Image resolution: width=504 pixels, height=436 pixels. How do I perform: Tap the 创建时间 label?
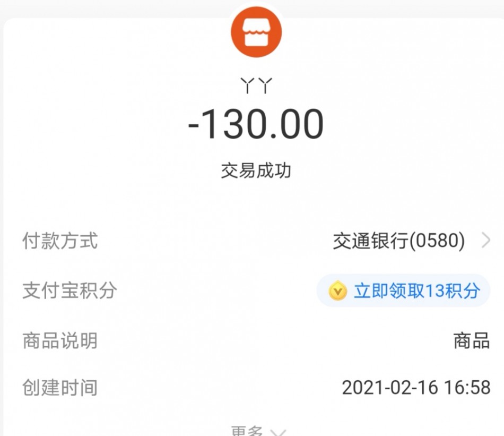[60, 388]
